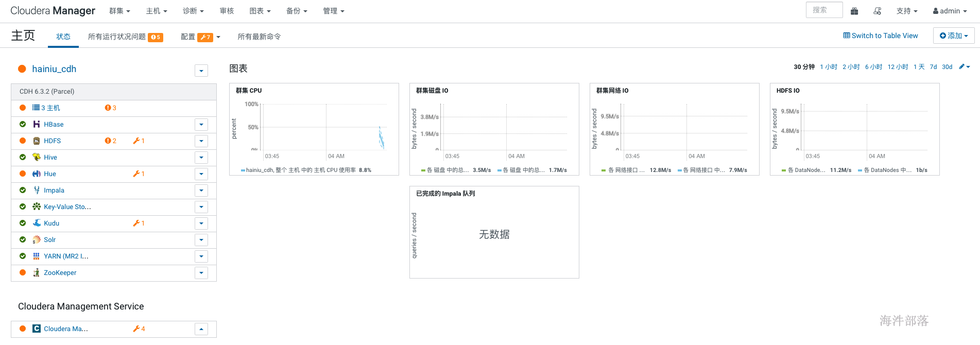The width and height of the screenshot is (980, 345).
Task: Click the 搜索 search input field
Action: pos(824,10)
